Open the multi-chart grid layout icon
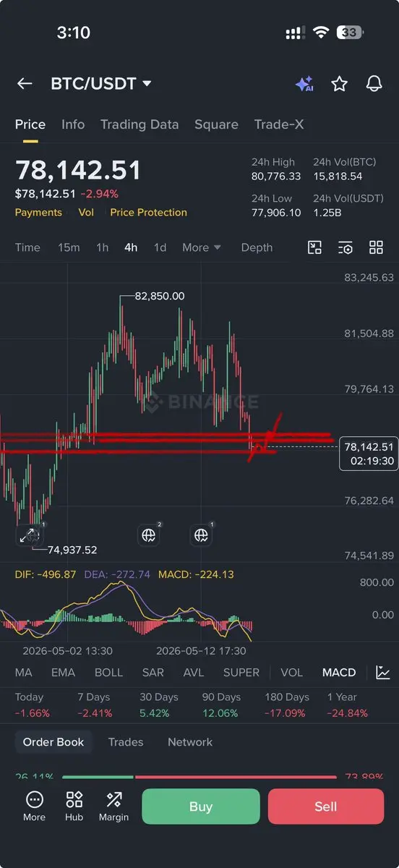 pyautogui.click(x=376, y=247)
